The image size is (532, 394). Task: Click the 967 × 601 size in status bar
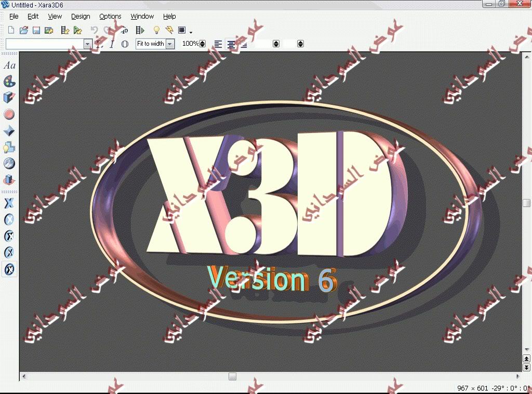pyautogui.click(x=473, y=388)
